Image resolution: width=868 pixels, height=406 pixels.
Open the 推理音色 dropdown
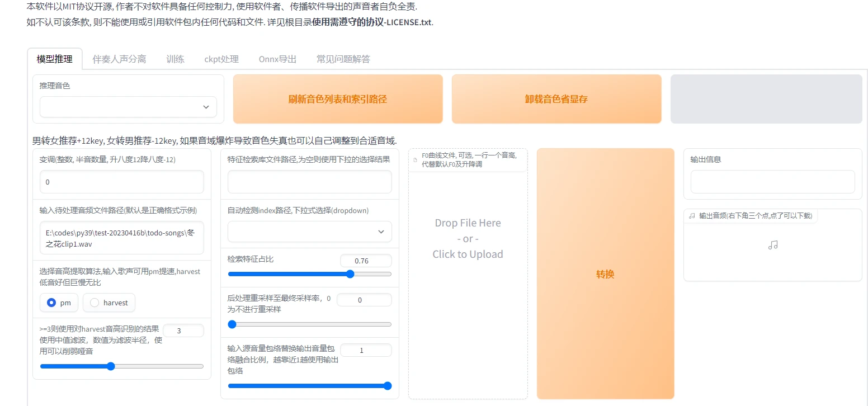point(128,107)
